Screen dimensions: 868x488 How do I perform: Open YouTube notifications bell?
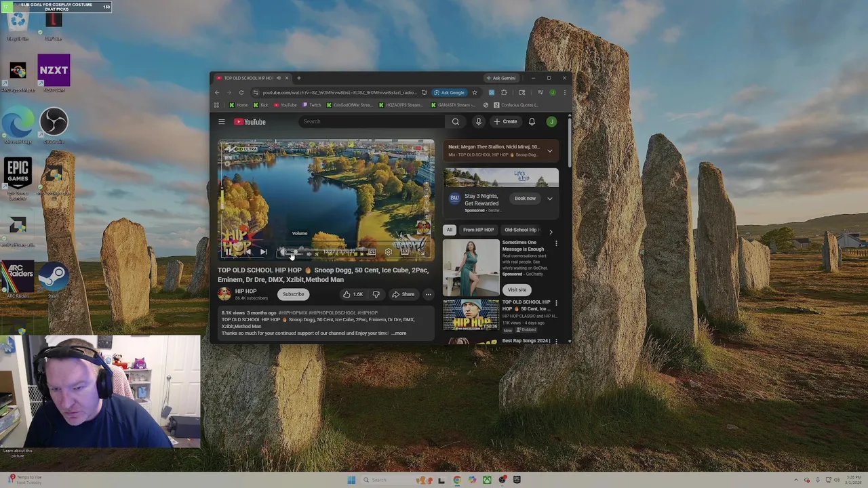(532, 121)
